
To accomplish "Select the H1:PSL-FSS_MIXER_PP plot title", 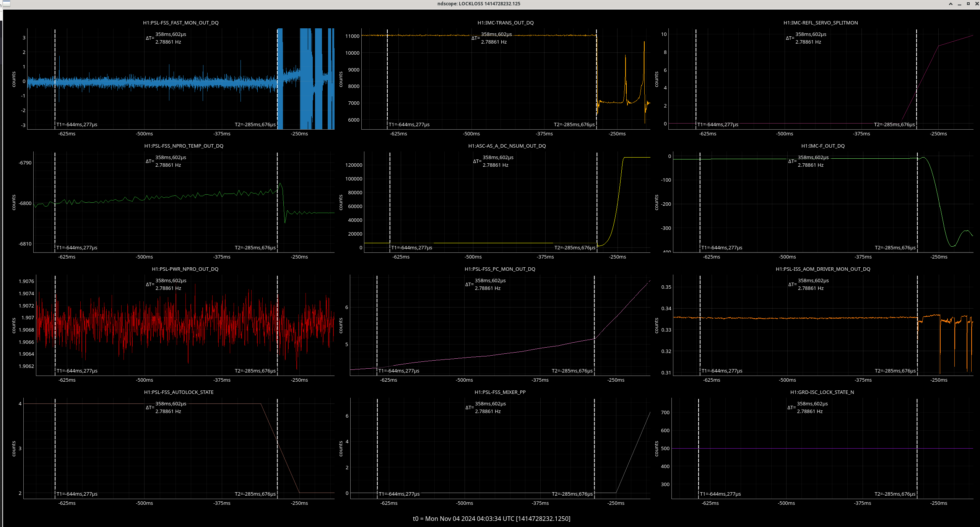I will point(500,392).
